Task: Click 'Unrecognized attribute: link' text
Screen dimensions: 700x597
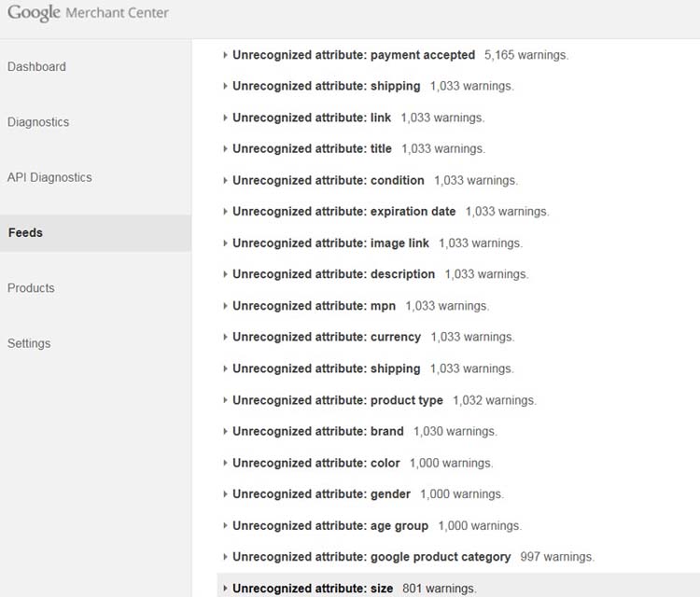Action: 312,118
